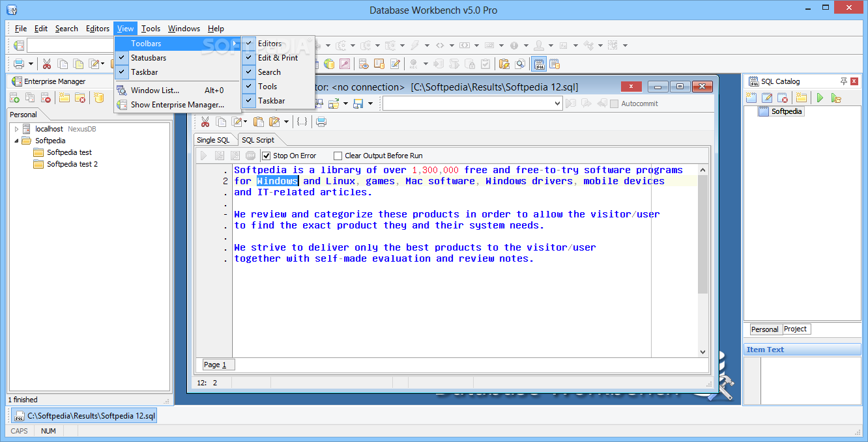The image size is (868, 442).
Task: Uncheck Taskbar in the View menu
Action: [177, 72]
